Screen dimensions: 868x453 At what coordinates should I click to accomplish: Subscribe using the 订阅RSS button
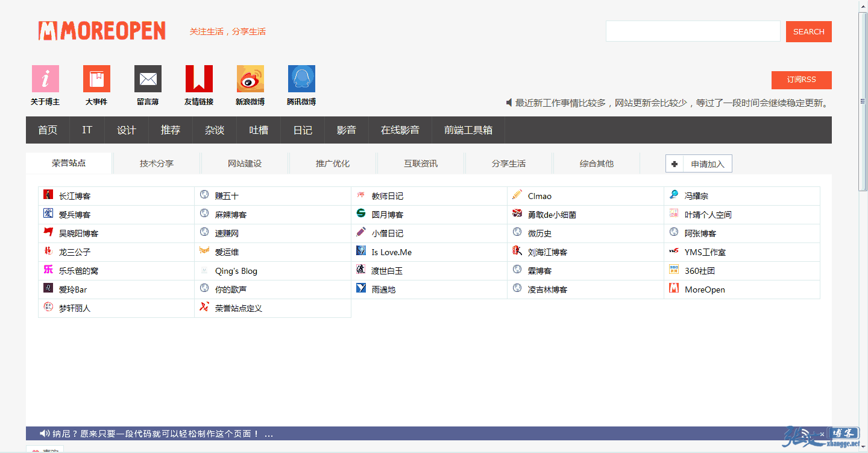click(801, 80)
